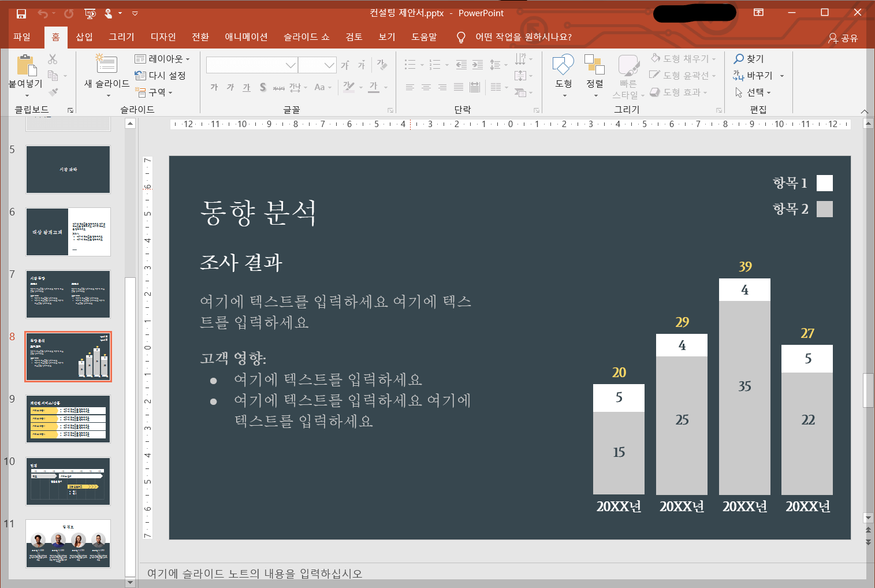Toggle bulleted list formatting

click(x=409, y=64)
